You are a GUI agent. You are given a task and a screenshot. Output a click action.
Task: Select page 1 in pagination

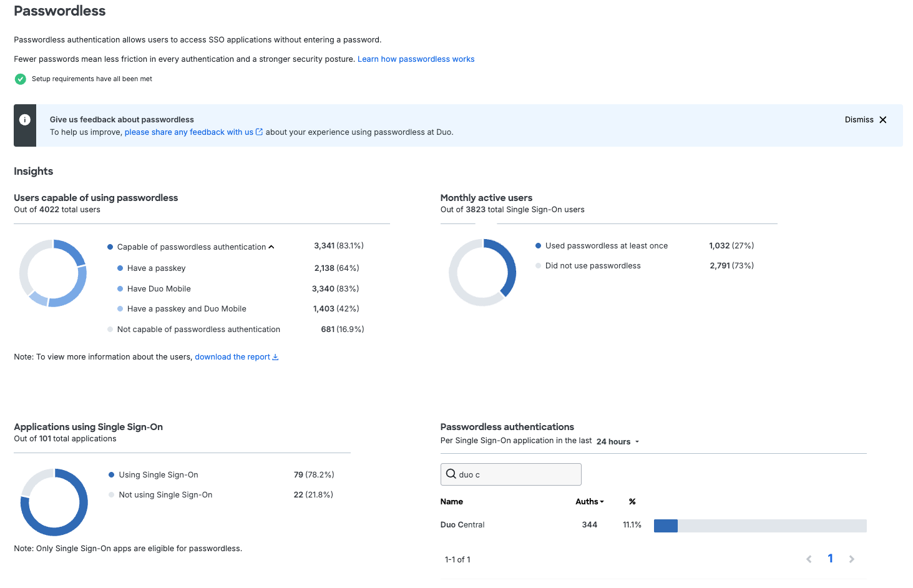831,559
